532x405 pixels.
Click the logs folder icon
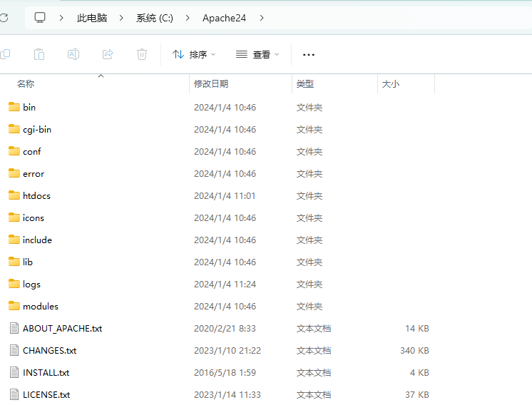(x=14, y=284)
